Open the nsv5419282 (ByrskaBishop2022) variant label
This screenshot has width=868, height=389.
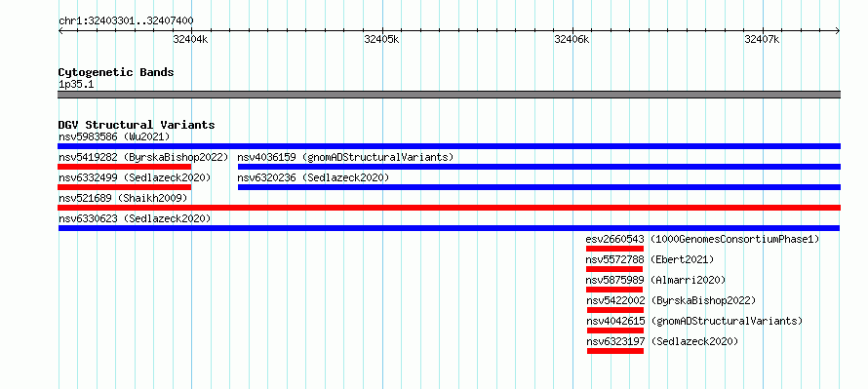(143, 157)
